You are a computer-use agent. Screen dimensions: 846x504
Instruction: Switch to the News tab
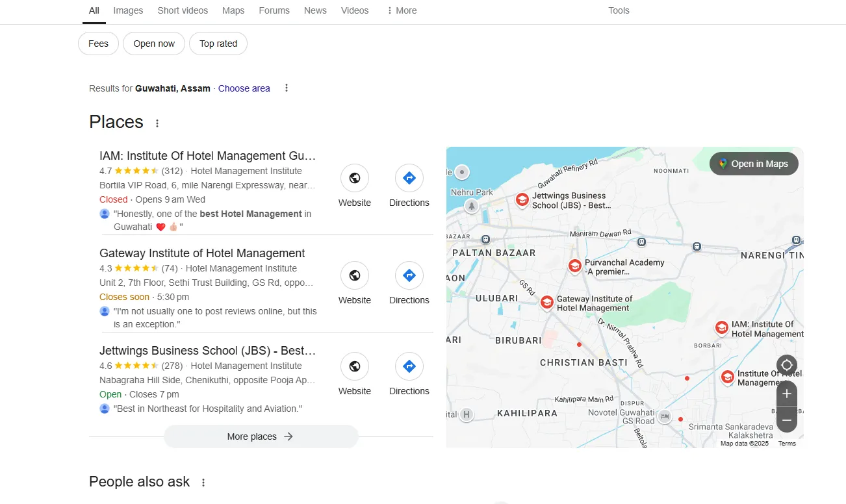click(315, 10)
